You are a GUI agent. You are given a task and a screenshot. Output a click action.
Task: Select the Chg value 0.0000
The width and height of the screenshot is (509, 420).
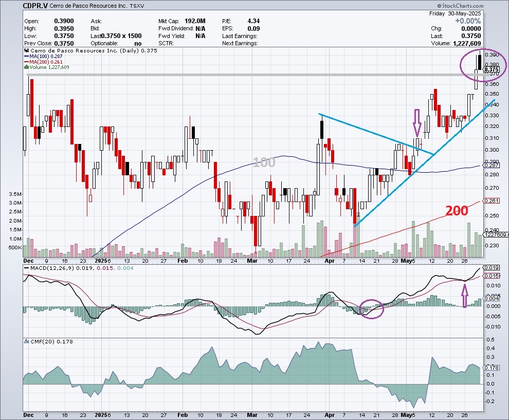coord(471,29)
